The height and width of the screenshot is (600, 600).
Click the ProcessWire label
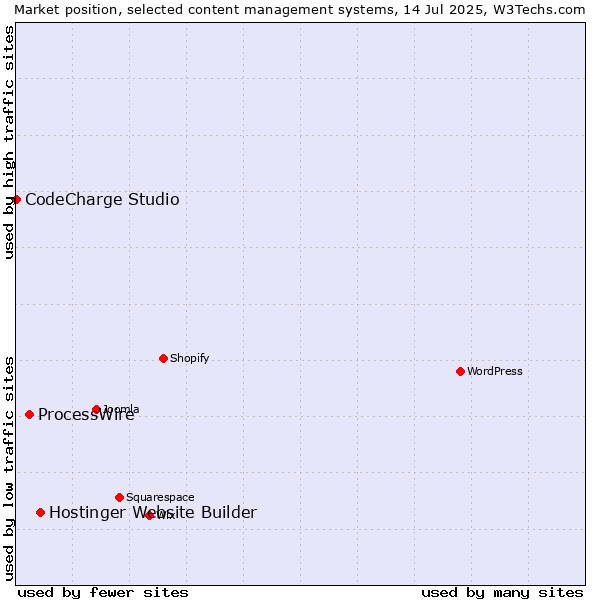pyautogui.click(x=86, y=414)
